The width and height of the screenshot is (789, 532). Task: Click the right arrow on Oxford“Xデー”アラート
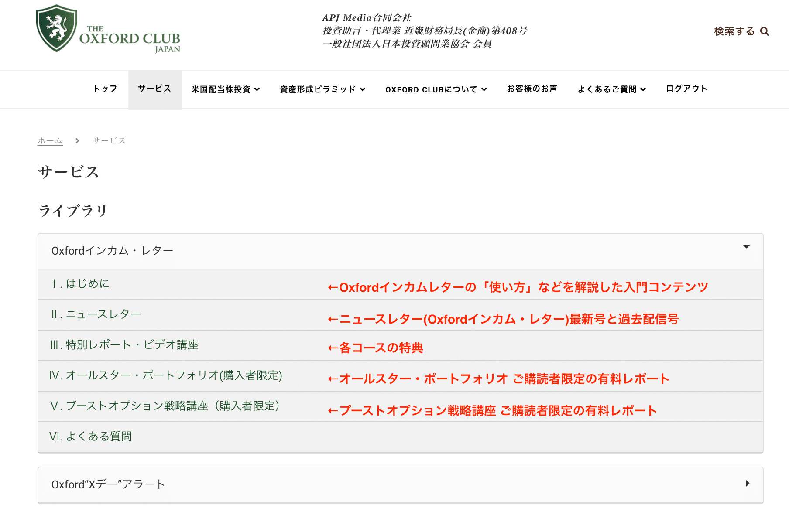pos(747,484)
